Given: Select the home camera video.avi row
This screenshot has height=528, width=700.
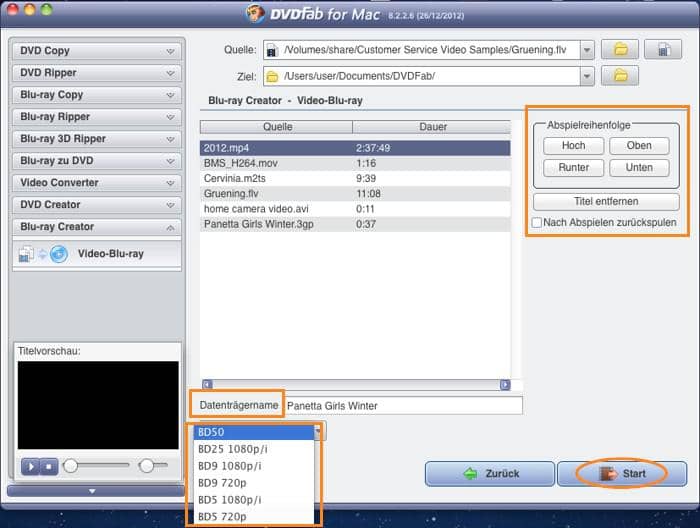Looking at the screenshot, I should (355, 209).
